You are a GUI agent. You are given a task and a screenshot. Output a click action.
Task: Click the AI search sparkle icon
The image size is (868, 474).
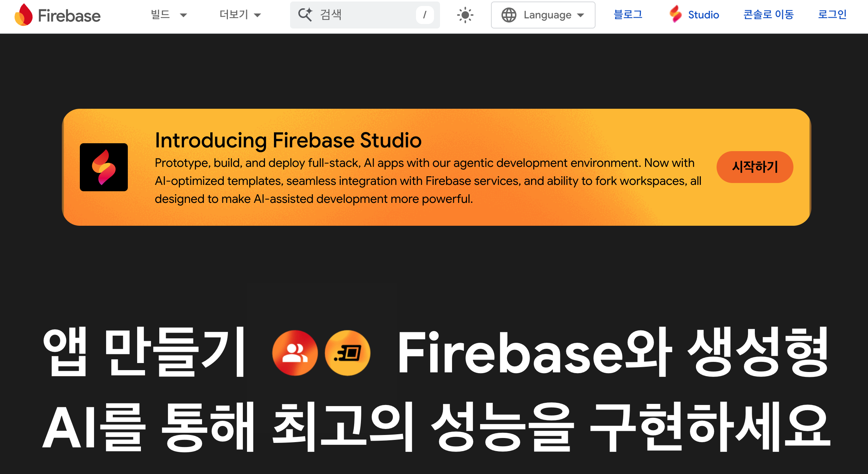305,15
